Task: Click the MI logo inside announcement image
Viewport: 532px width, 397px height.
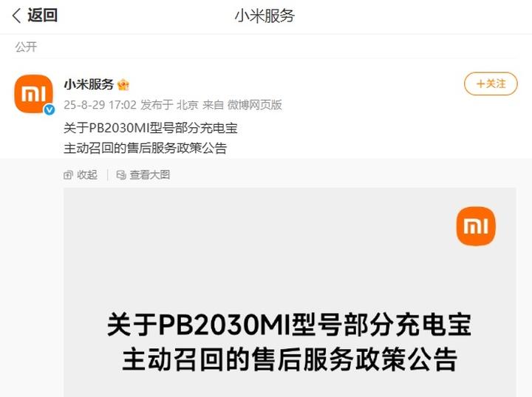Action: 476,226
